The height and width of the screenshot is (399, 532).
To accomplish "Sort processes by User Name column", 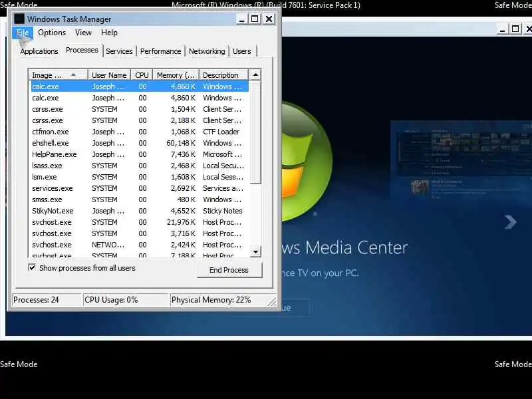I will [109, 75].
